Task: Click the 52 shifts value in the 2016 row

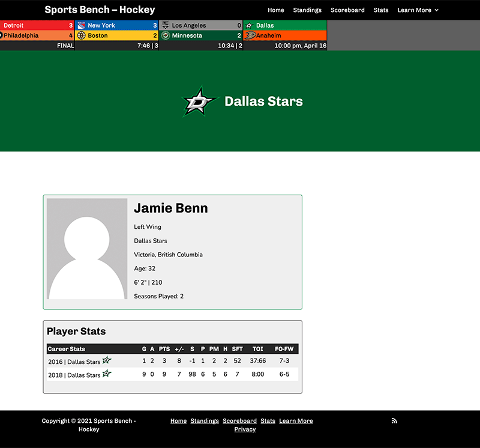Action: point(237,361)
